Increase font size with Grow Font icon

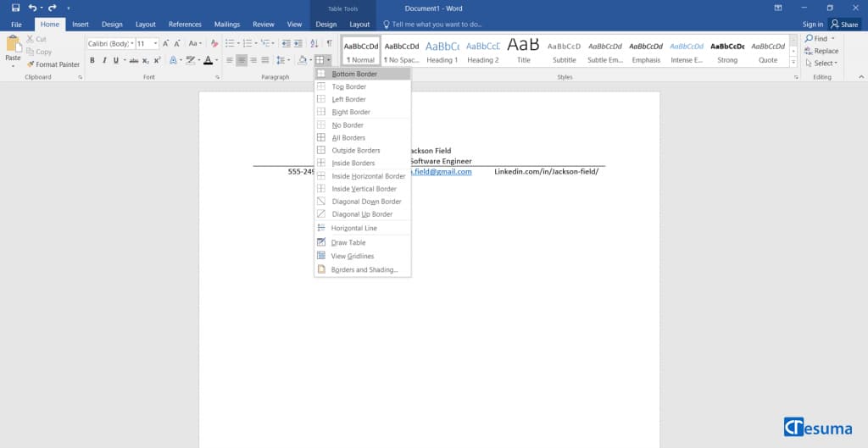165,43
